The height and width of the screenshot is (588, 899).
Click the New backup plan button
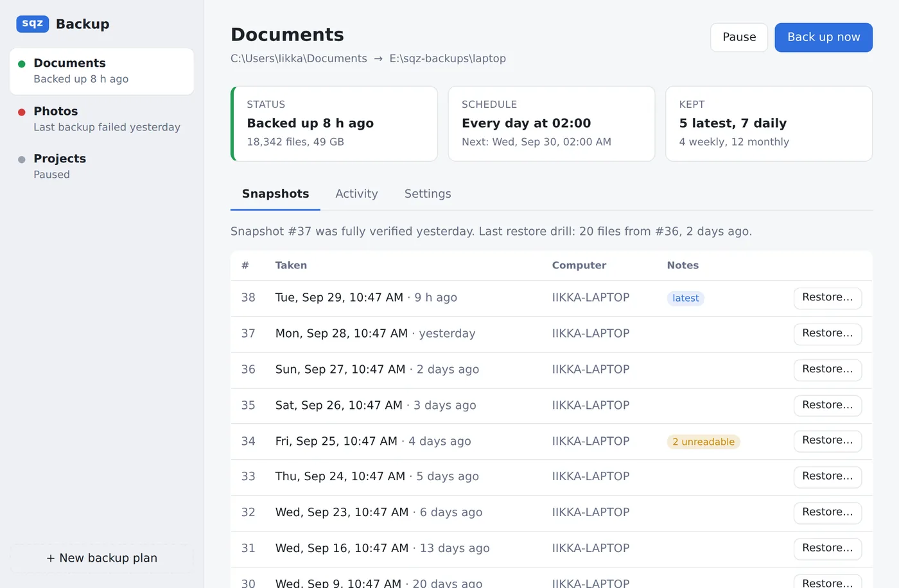101,558
